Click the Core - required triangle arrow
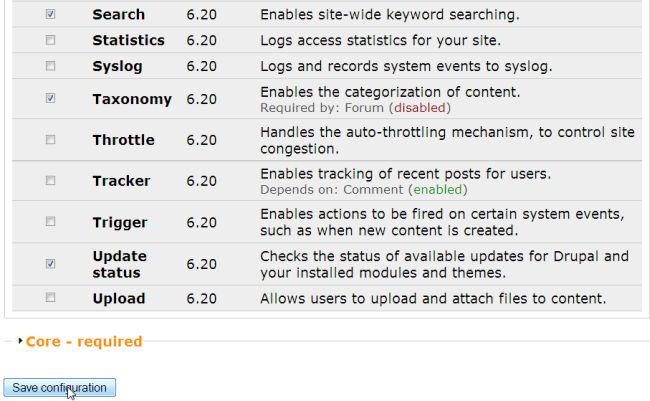 (x=21, y=342)
